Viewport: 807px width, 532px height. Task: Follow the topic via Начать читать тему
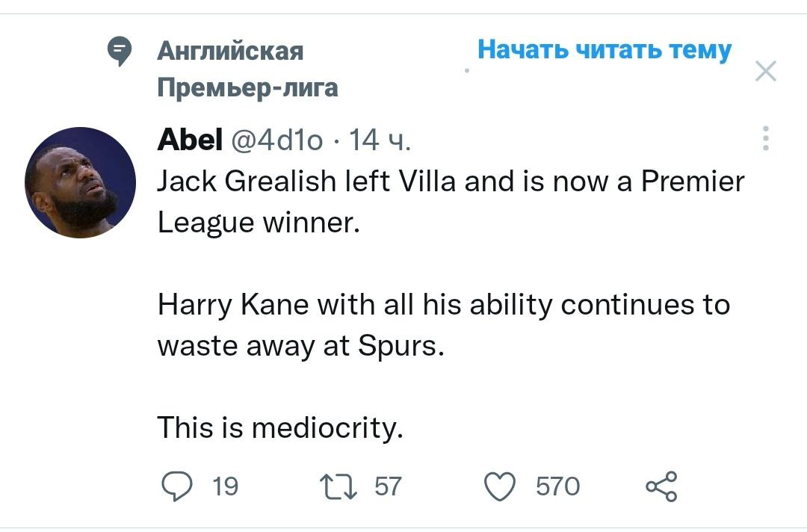pyautogui.click(x=604, y=50)
